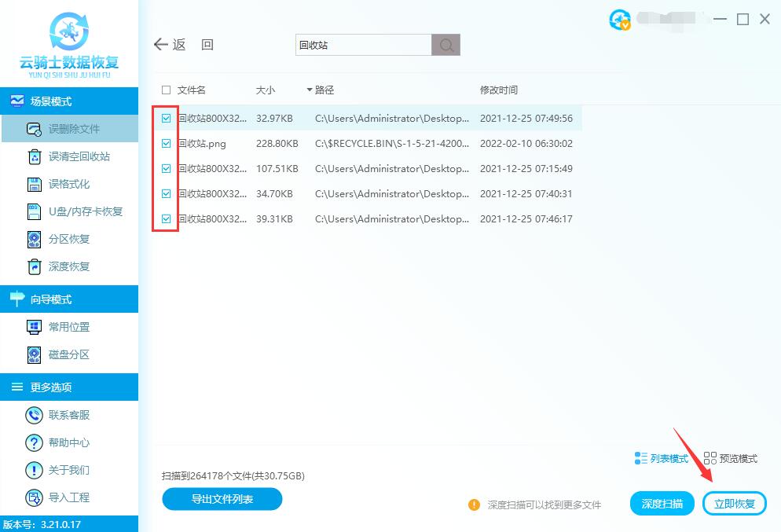The image size is (781, 532).
Task: Click the sort arrow beside 路径 column
Action: click(x=310, y=90)
